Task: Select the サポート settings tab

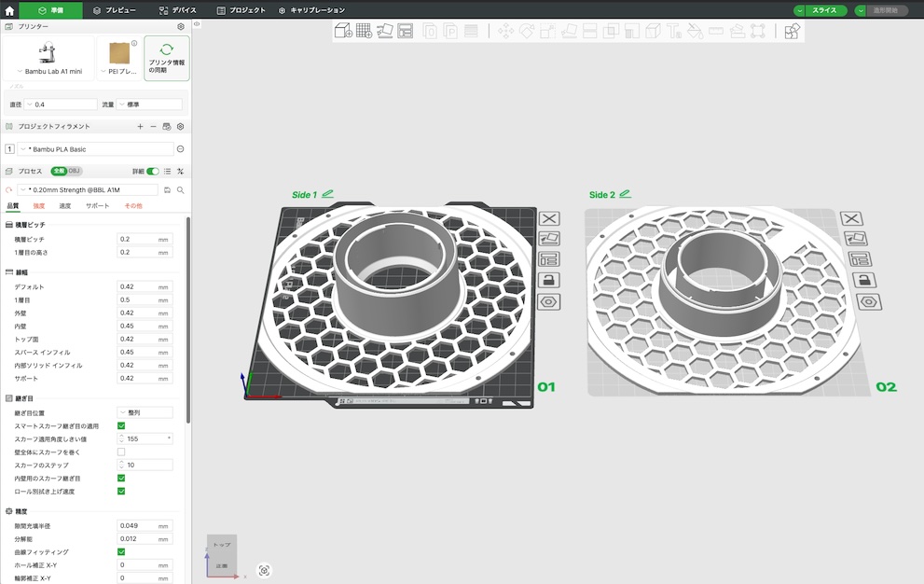Action: pyautogui.click(x=98, y=205)
